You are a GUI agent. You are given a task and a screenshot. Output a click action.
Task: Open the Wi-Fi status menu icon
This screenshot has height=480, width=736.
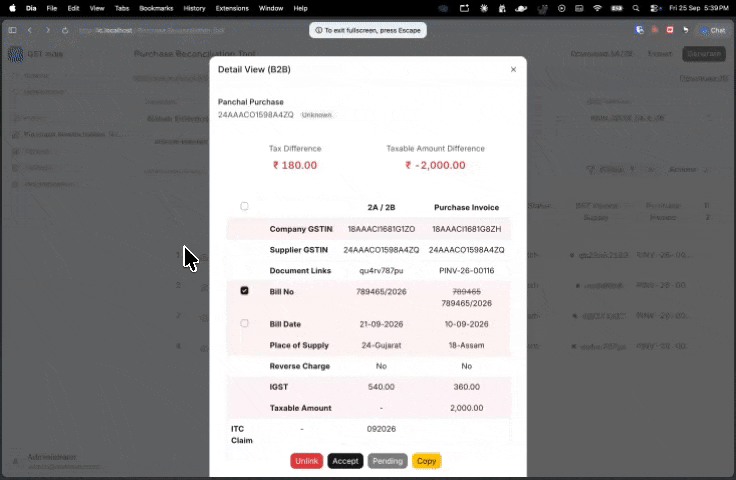tap(597, 8)
